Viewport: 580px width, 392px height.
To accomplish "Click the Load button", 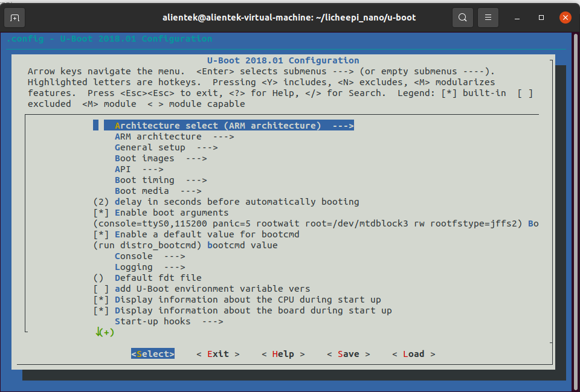I will (x=413, y=354).
